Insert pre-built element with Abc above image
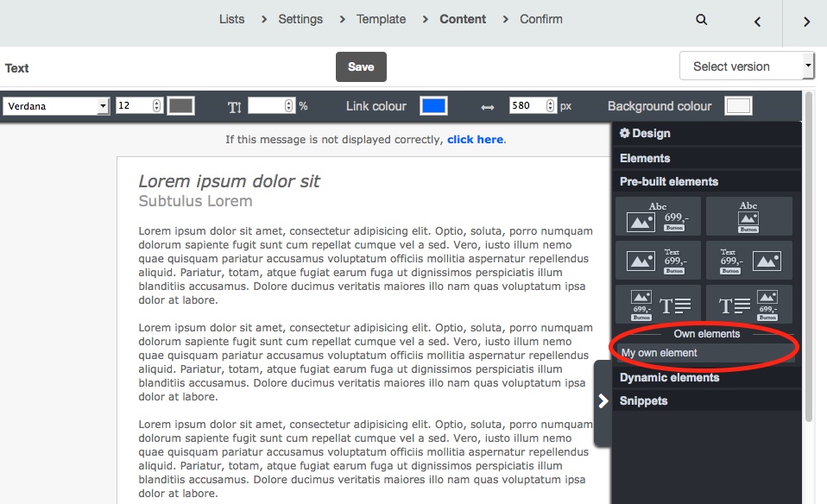 coord(748,217)
